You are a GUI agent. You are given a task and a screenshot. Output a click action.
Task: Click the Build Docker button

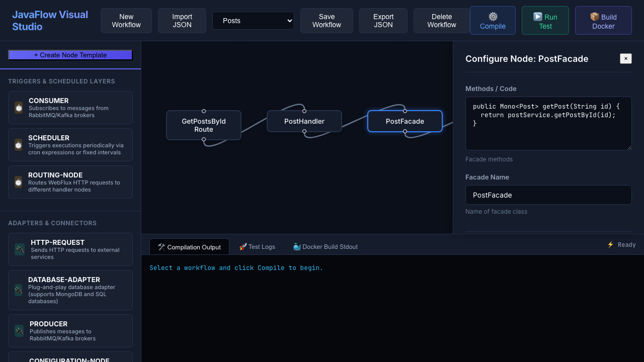[603, 21]
